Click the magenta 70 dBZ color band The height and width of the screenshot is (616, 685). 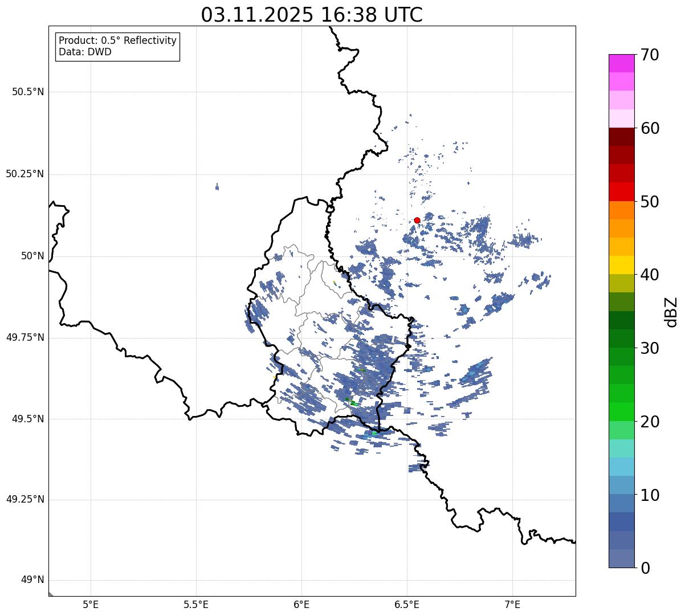[621, 63]
